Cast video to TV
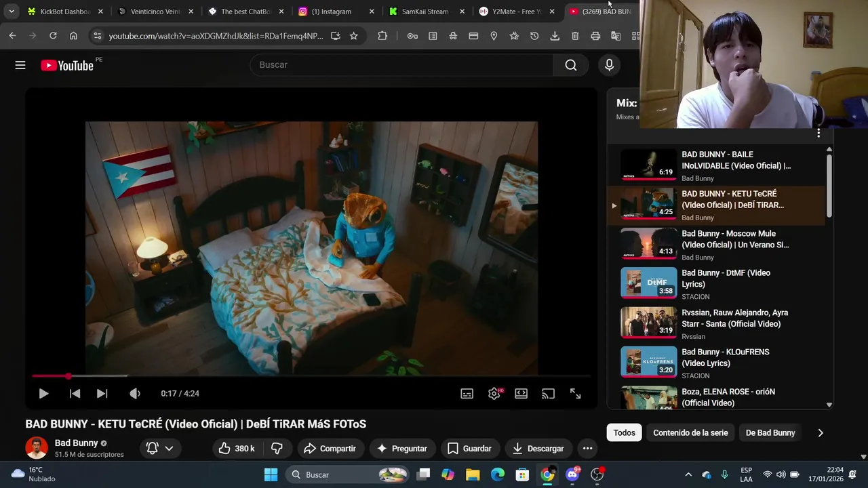Image resolution: width=868 pixels, height=488 pixels. coord(548,393)
